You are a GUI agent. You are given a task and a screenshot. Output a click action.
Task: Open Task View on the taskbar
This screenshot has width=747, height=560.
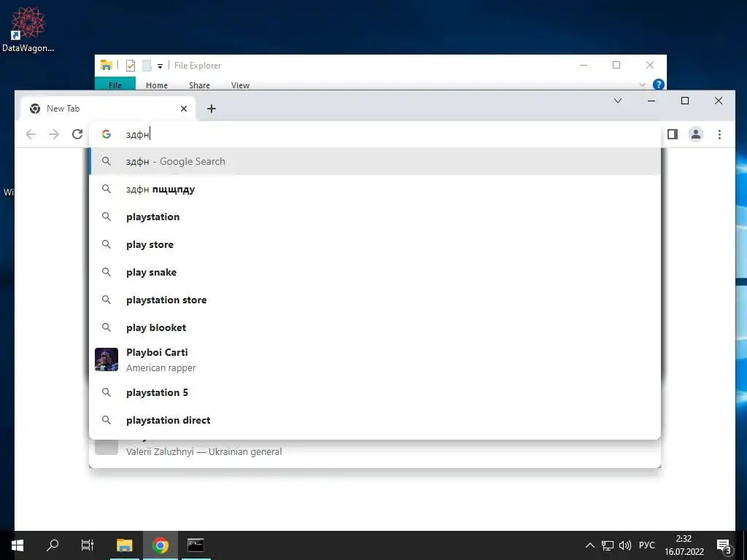tap(88, 545)
